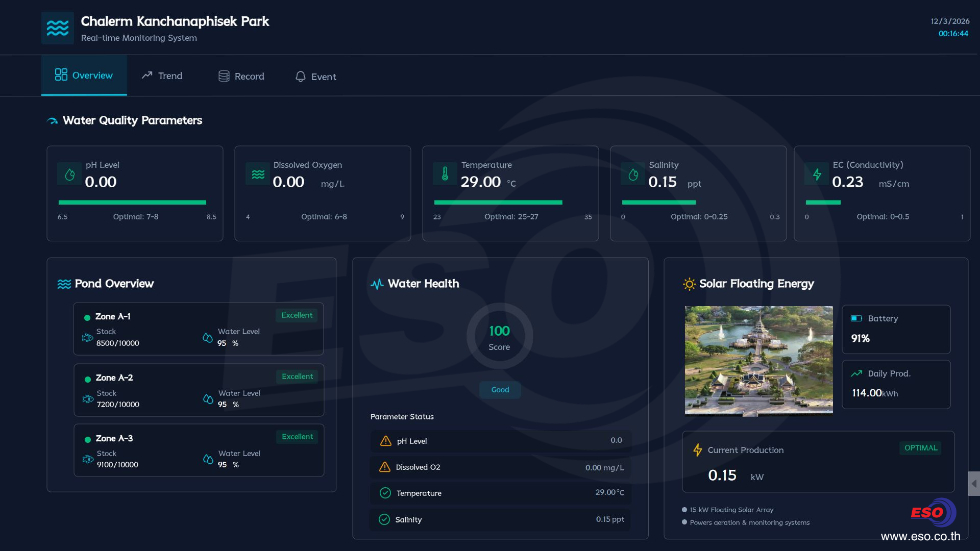
Task: Click the Solar Floating Energy sun icon
Action: [689, 284]
